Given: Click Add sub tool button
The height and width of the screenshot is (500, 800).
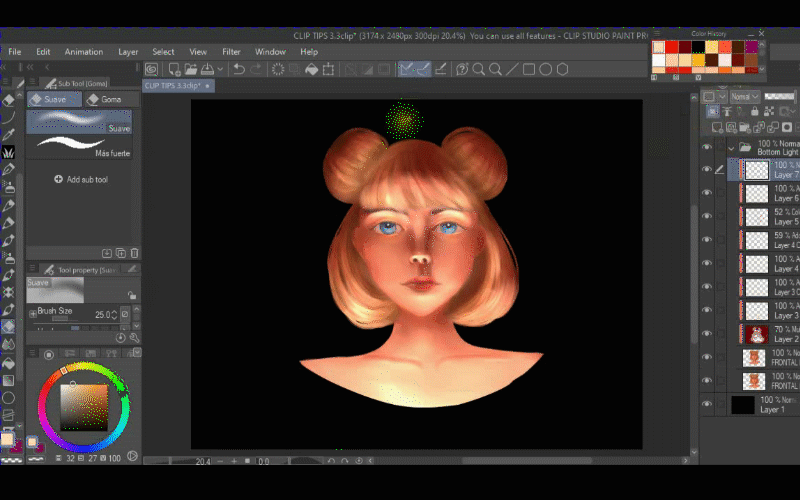Looking at the screenshot, I should (x=80, y=179).
